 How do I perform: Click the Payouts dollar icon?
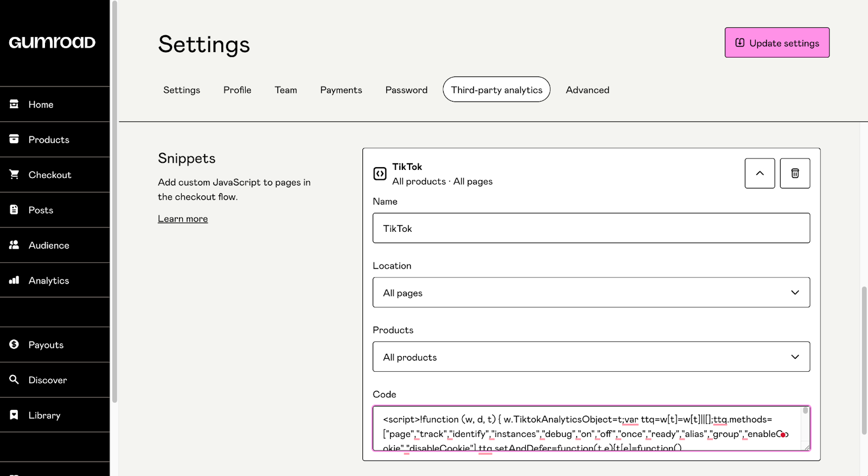(x=14, y=344)
